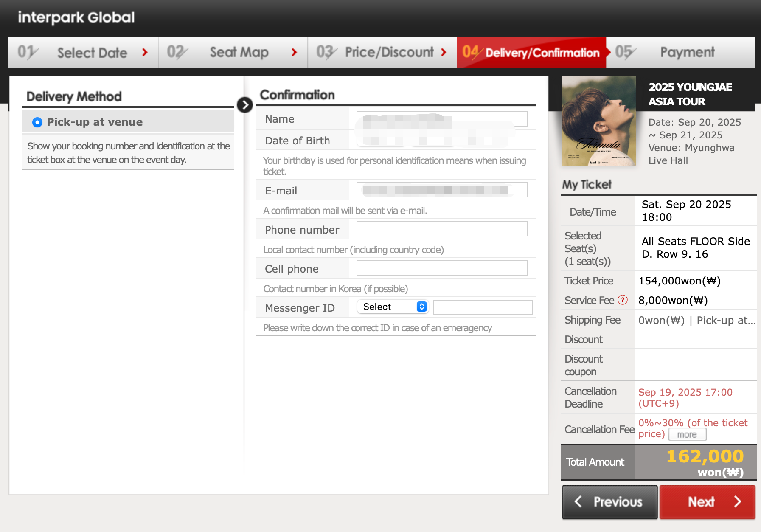Open step 04 Delivery/Confirmation tab
Image resolution: width=761 pixels, height=532 pixels.
531,52
